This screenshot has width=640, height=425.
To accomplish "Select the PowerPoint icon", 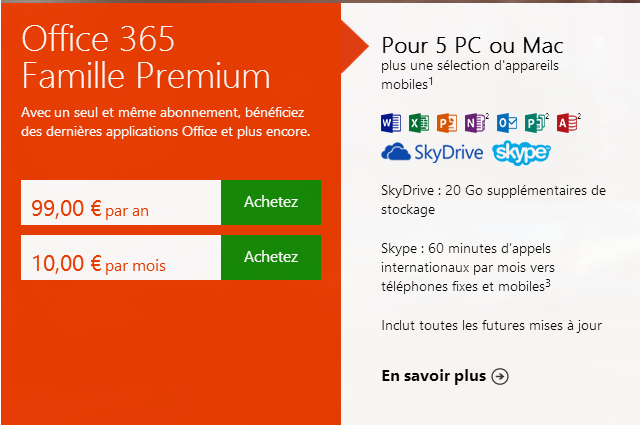I will (x=447, y=123).
